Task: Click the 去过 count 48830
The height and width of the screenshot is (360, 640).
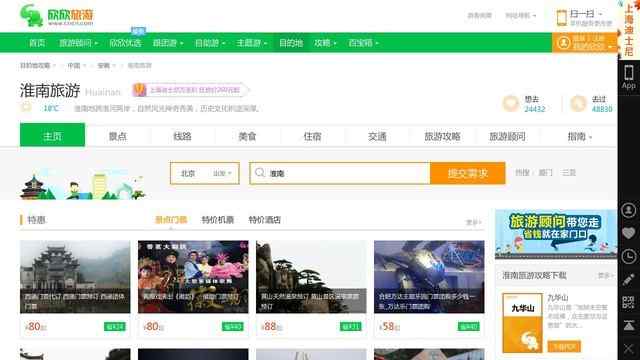Action: [x=602, y=109]
